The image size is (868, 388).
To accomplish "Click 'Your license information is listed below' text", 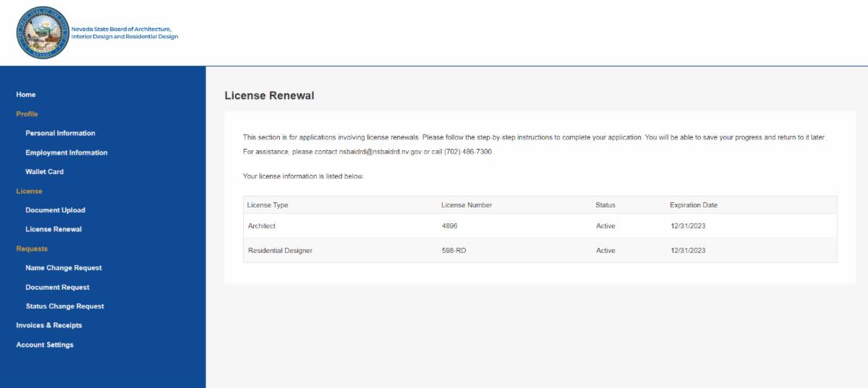I will [x=303, y=176].
